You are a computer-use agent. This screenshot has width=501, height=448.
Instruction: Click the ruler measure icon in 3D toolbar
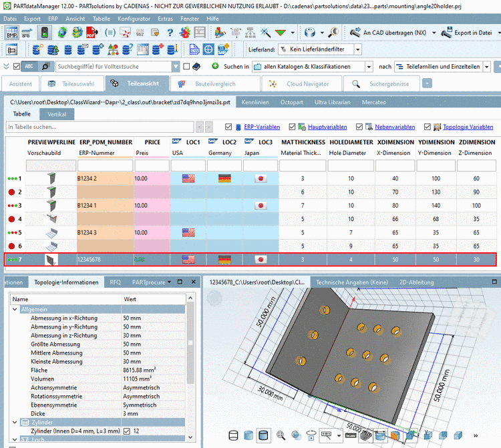click(351, 435)
